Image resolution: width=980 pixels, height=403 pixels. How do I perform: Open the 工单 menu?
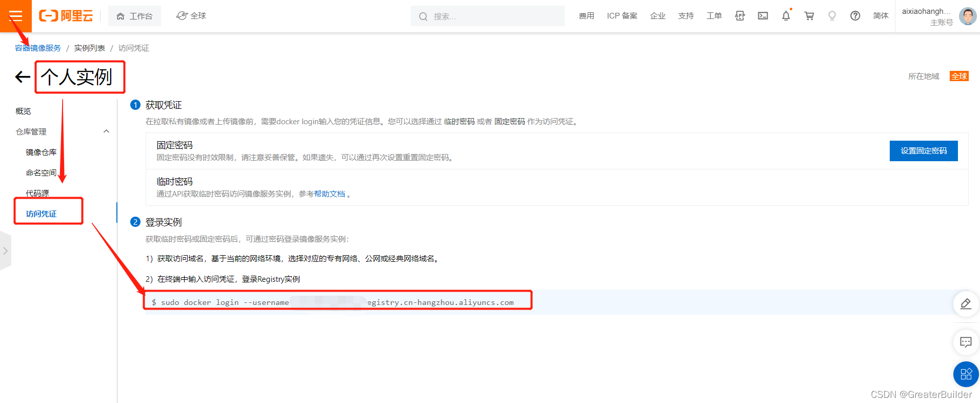coord(714,16)
